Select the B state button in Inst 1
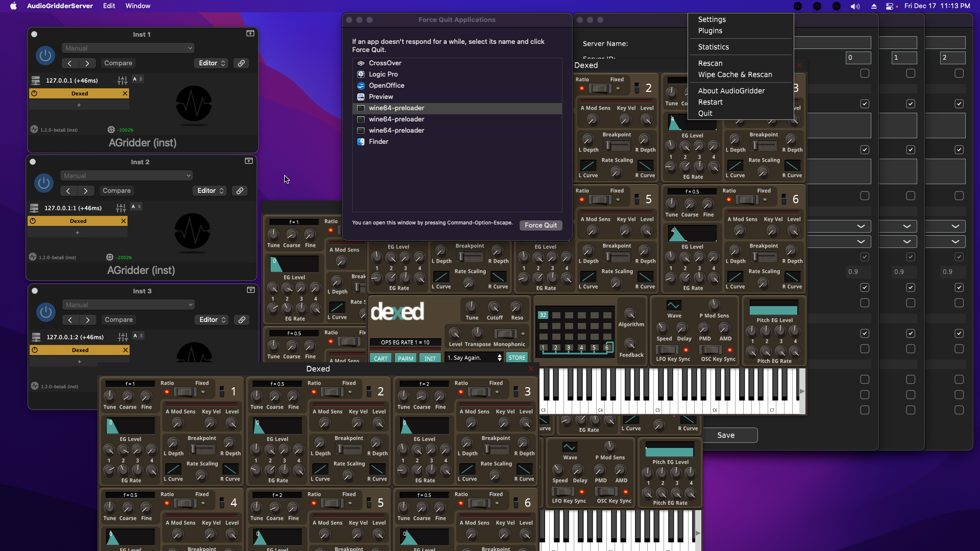The width and height of the screenshot is (980, 551). pos(141,79)
